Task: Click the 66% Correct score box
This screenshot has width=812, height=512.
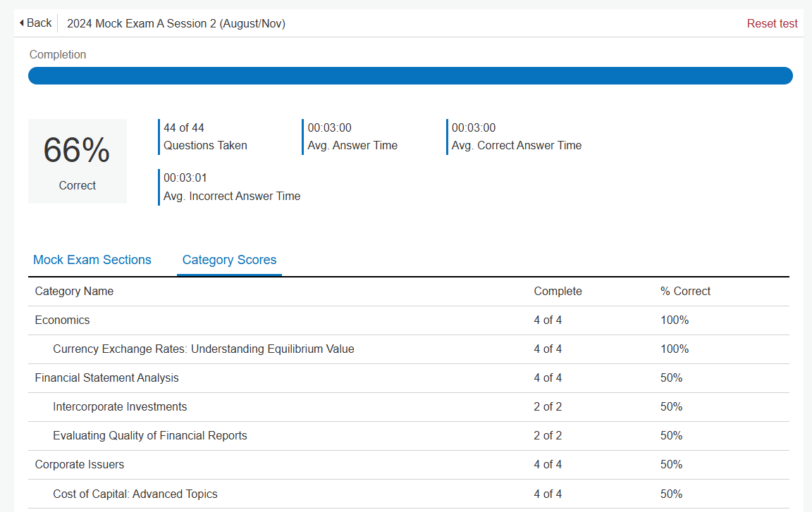Action: click(77, 161)
